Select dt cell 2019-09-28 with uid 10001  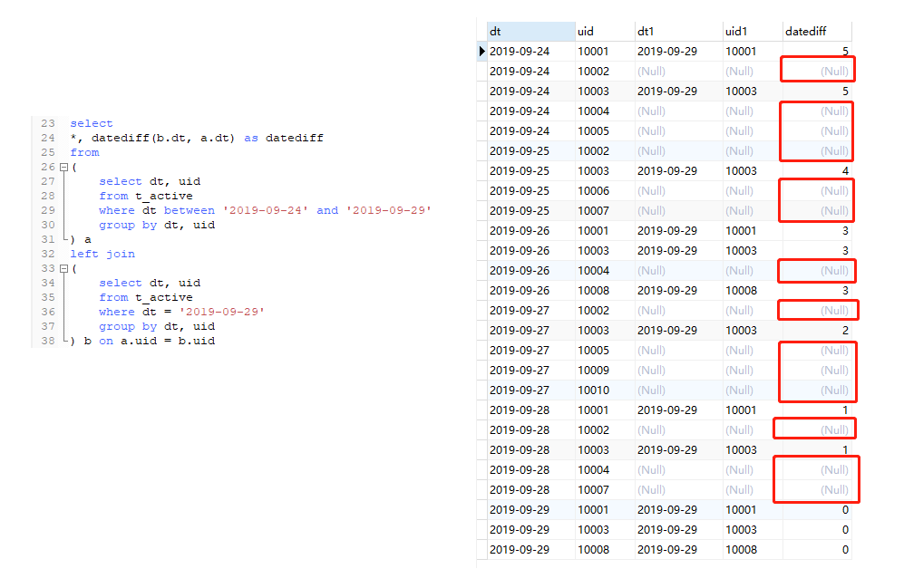[531, 410]
